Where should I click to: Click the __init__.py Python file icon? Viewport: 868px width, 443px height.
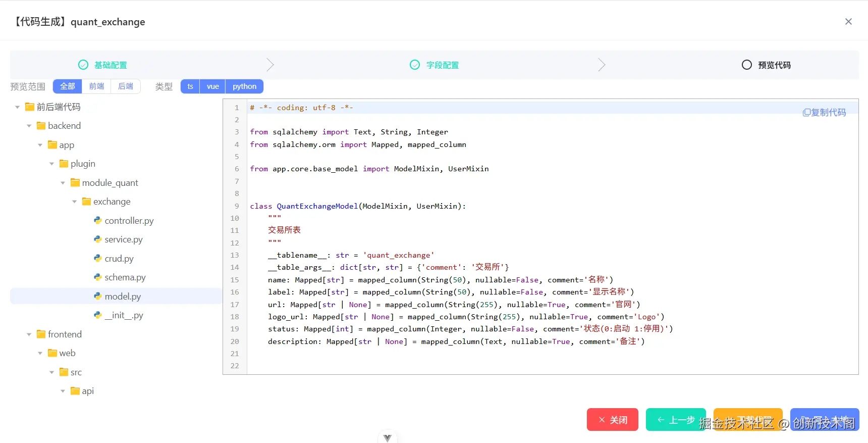(98, 315)
